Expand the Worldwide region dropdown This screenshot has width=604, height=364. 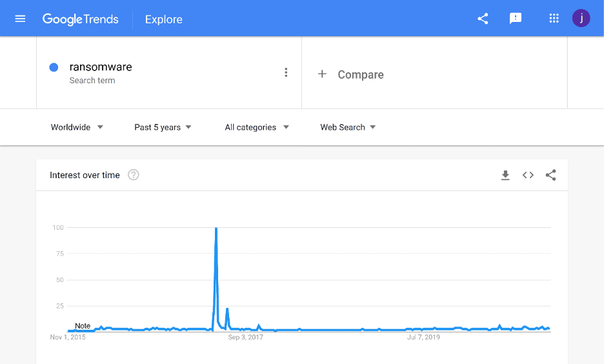coord(77,127)
